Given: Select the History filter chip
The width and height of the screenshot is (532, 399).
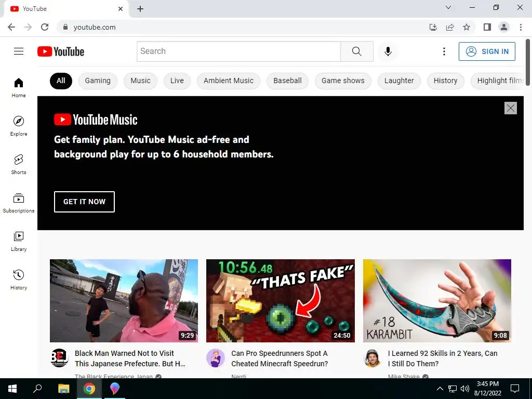Looking at the screenshot, I should [445, 81].
